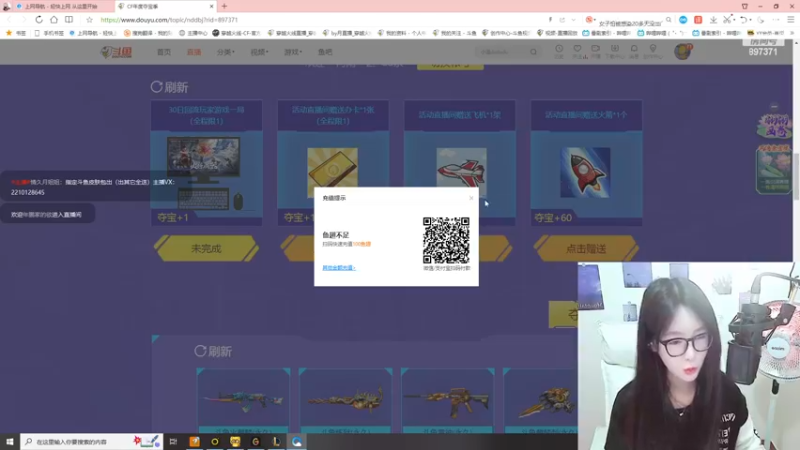Expand the 分类 dropdown menu
Screen dimensions: 800x450
226,52
